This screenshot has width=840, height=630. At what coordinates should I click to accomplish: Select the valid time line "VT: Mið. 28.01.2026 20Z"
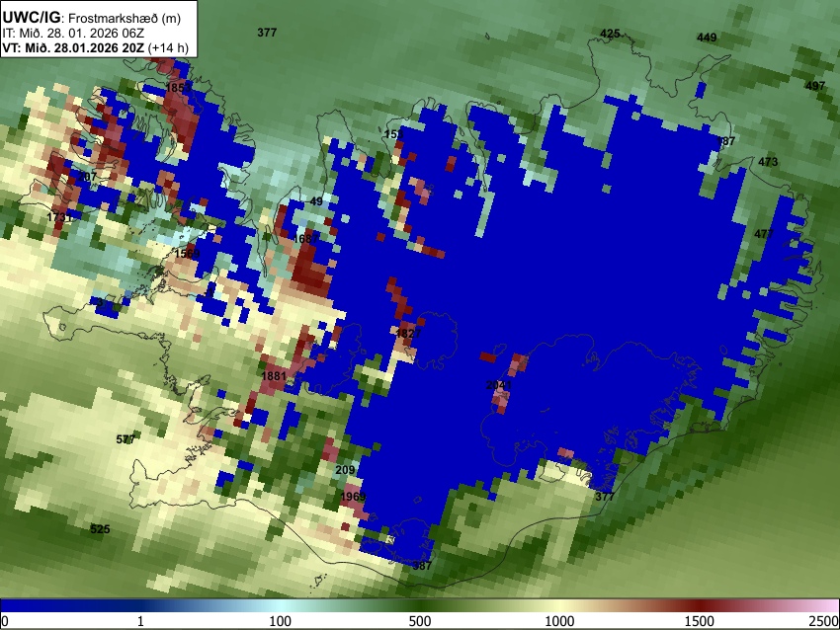(x=73, y=47)
